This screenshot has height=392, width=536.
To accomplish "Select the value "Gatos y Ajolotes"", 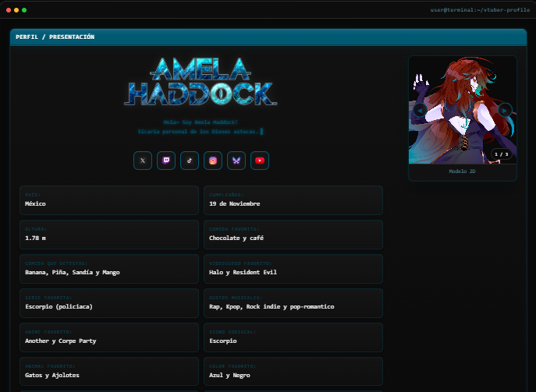I will pos(52,375).
